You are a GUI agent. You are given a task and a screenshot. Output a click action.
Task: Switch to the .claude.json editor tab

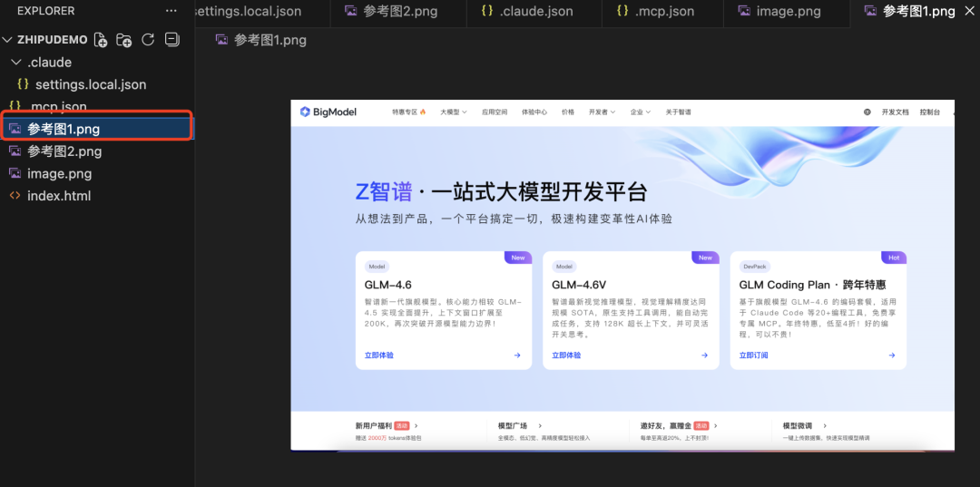click(x=534, y=11)
